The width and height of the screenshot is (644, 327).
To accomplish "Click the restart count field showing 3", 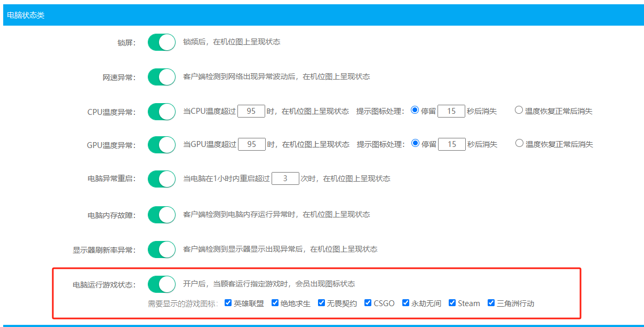I will pyautogui.click(x=285, y=178).
